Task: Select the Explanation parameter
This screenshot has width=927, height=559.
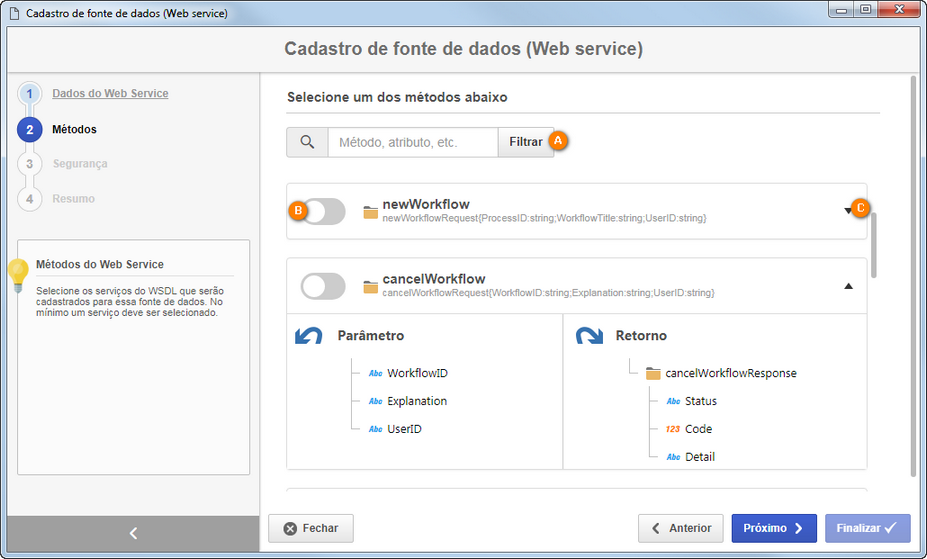Action: (417, 401)
